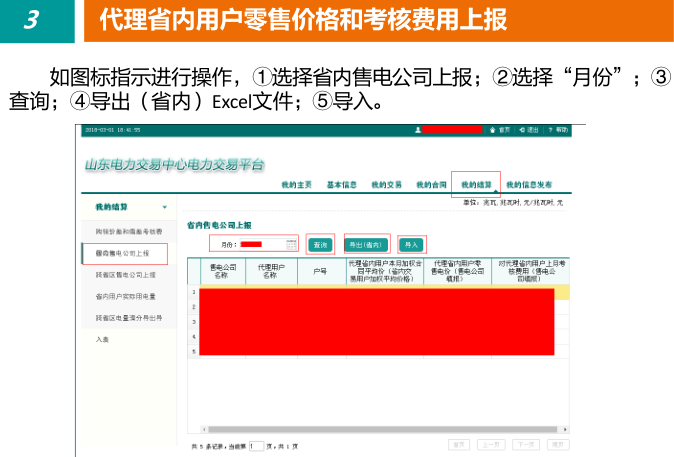This screenshot has height=457, width=674.
Task: Open 基本信息 navigation tab
Action: [342, 185]
